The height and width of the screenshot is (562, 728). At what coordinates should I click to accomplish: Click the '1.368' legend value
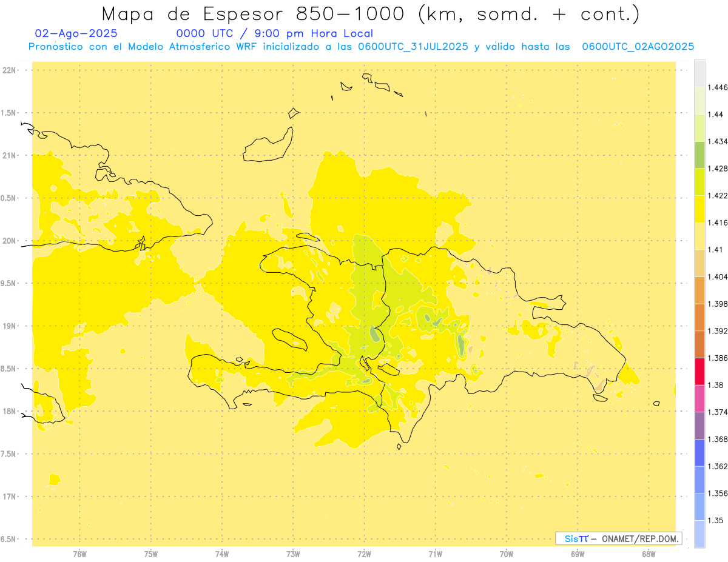click(719, 440)
